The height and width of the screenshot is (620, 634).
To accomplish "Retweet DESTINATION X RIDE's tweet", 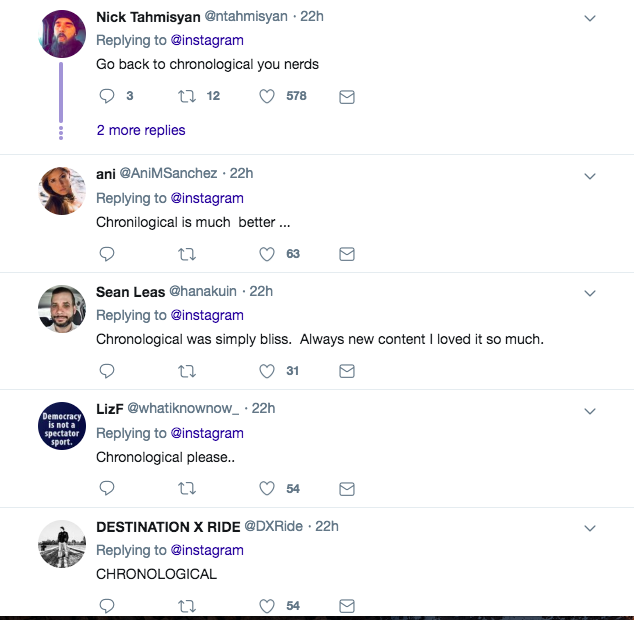I will click(186, 606).
